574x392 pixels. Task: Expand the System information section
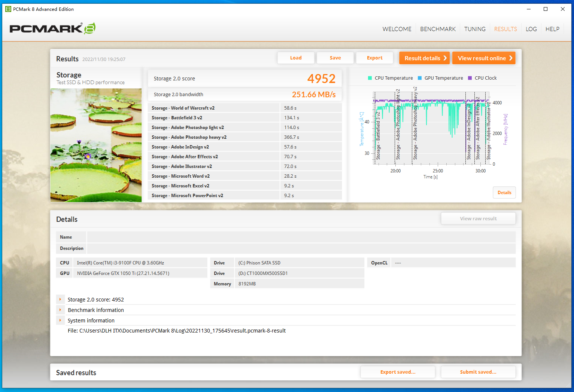(60, 321)
